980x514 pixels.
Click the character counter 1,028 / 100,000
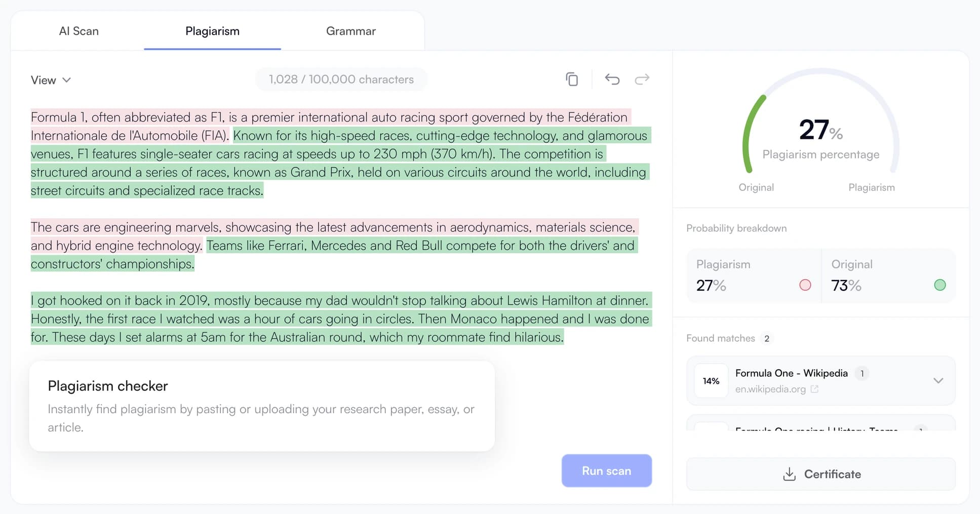[x=341, y=80]
